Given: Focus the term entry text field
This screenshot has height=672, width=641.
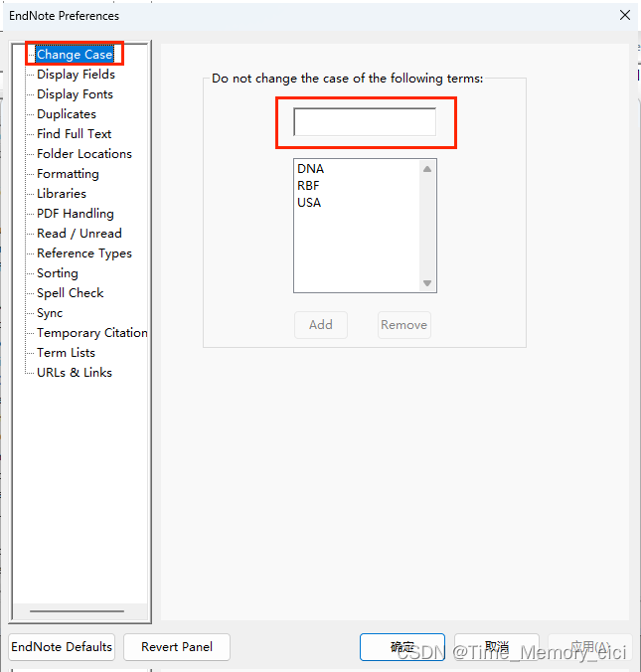Looking at the screenshot, I should coord(365,122).
